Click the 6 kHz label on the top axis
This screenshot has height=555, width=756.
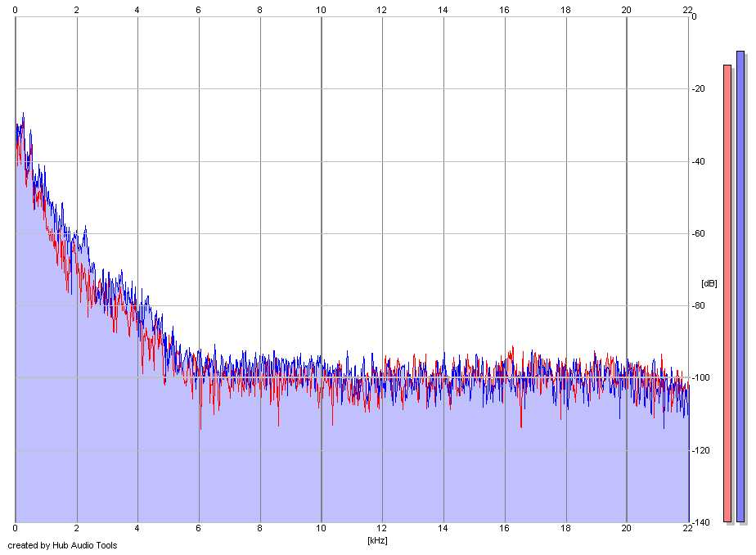(x=198, y=10)
